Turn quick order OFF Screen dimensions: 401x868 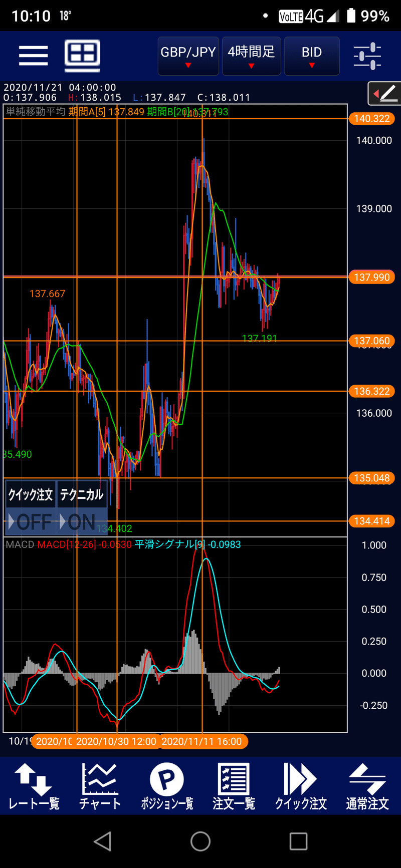pyautogui.click(x=31, y=522)
